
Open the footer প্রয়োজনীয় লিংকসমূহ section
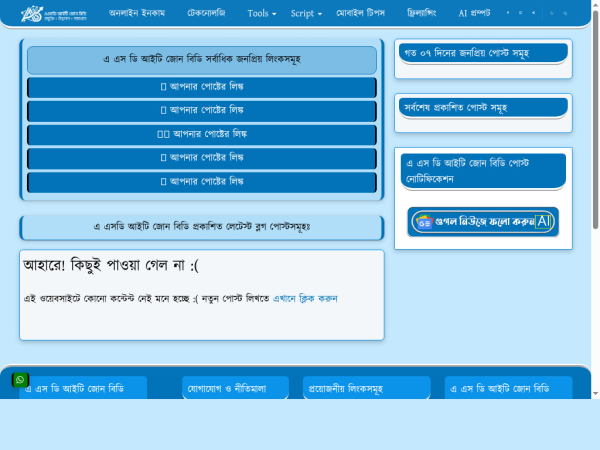(366, 388)
